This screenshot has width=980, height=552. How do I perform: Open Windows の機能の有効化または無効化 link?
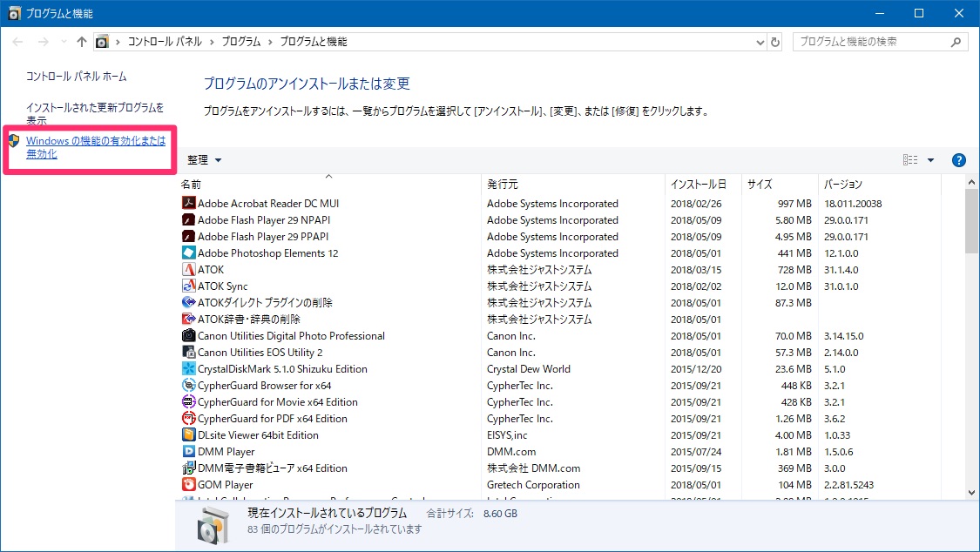click(x=96, y=147)
